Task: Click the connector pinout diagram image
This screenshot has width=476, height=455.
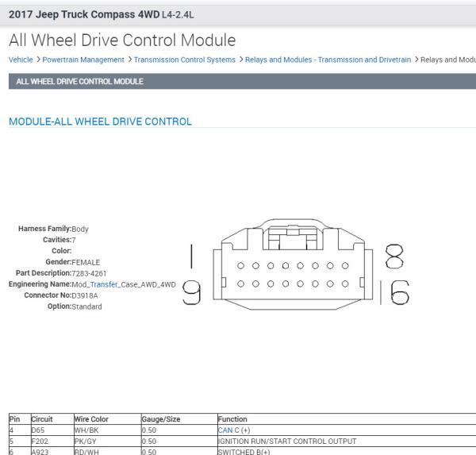Action: (x=296, y=264)
